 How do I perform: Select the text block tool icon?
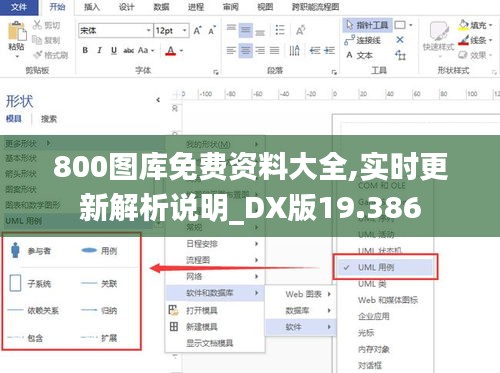click(400, 55)
